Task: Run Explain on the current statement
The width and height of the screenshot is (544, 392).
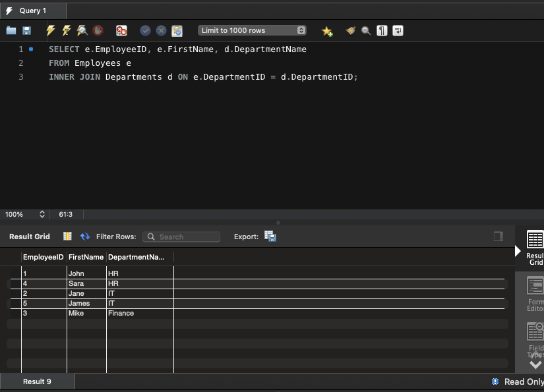Action: pos(82,30)
